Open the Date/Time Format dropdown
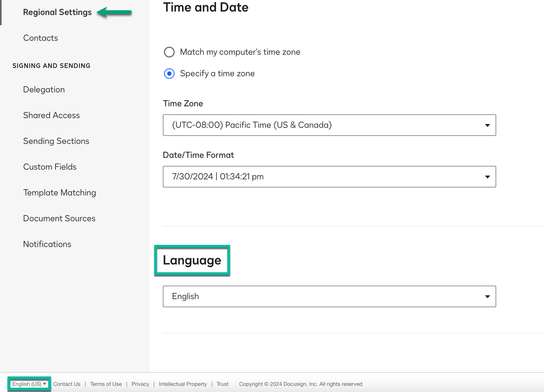 pos(329,177)
